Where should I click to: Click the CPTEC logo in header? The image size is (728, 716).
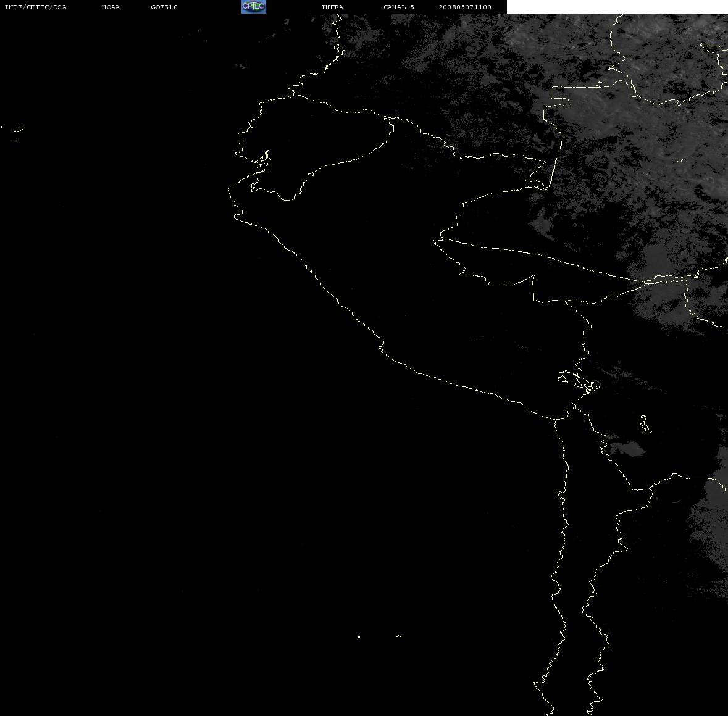tap(254, 7)
